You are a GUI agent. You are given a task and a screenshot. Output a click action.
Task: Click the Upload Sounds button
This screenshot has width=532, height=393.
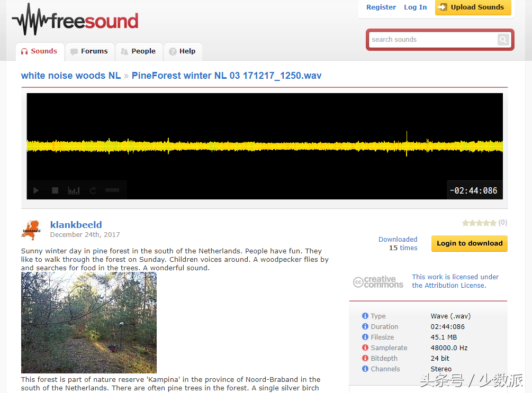click(473, 7)
